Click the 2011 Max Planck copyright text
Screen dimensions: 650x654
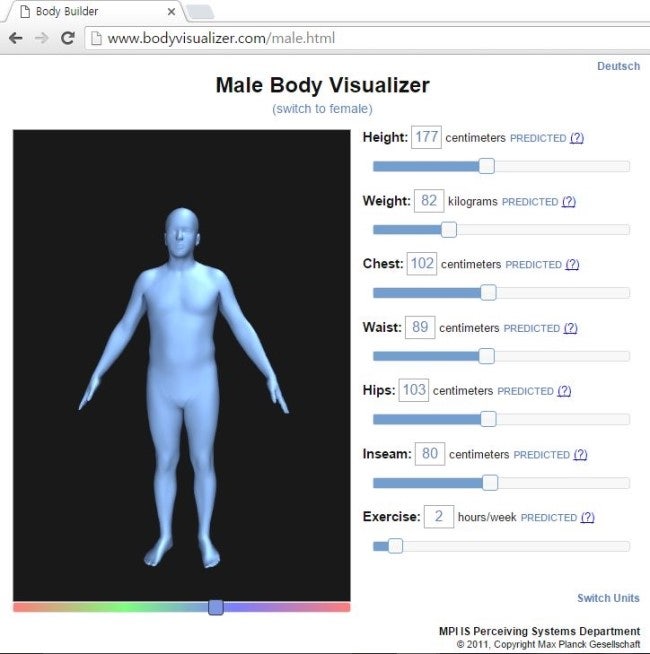pos(548,644)
